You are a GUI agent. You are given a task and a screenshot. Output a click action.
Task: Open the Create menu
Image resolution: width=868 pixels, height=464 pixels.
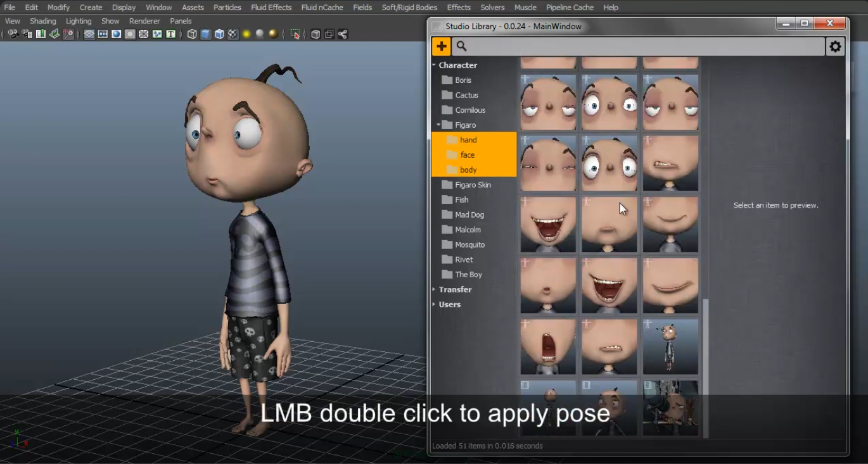91,8
